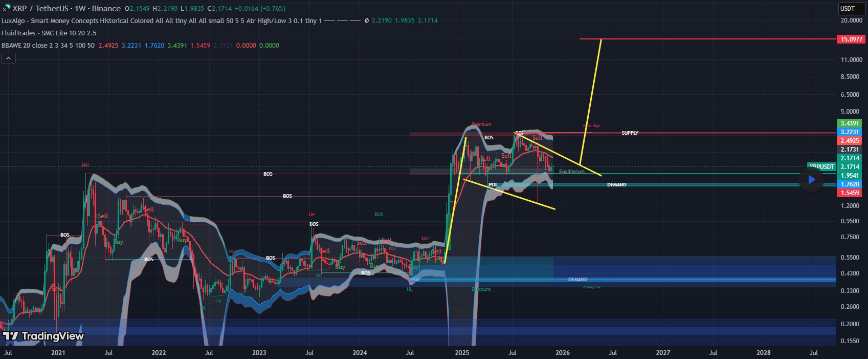Click the 0.2000 price scale value
The width and height of the screenshot is (868, 359).
[850, 324]
